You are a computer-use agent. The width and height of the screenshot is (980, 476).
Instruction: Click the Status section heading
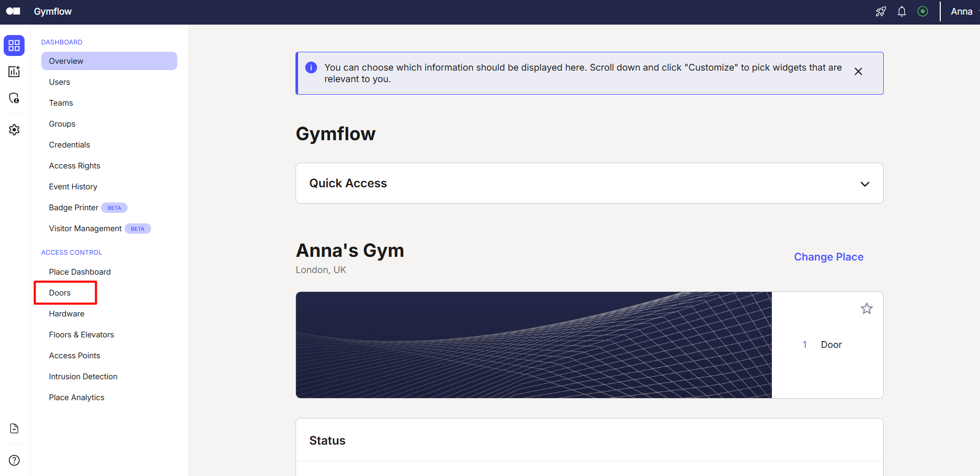pos(327,440)
